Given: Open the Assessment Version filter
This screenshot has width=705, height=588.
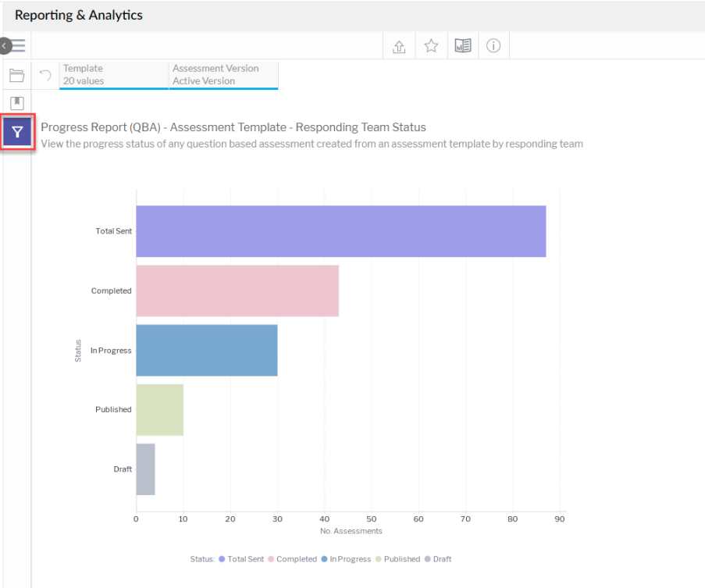Looking at the screenshot, I should pyautogui.click(x=223, y=75).
